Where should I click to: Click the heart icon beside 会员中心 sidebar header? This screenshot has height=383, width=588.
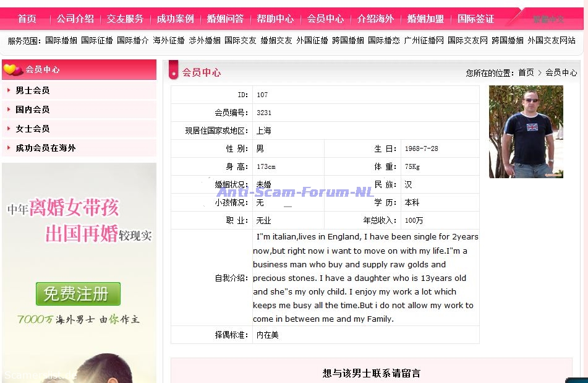[x=13, y=69]
